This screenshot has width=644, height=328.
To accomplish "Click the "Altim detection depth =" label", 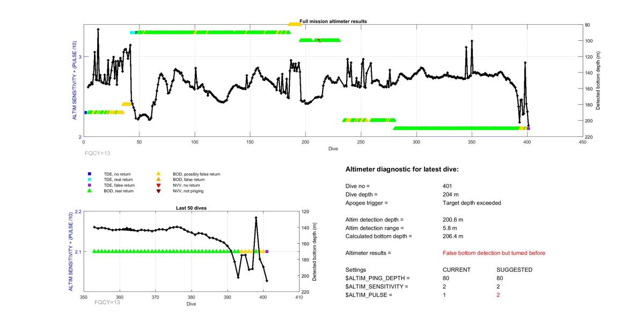I will [x=374, y=220].
